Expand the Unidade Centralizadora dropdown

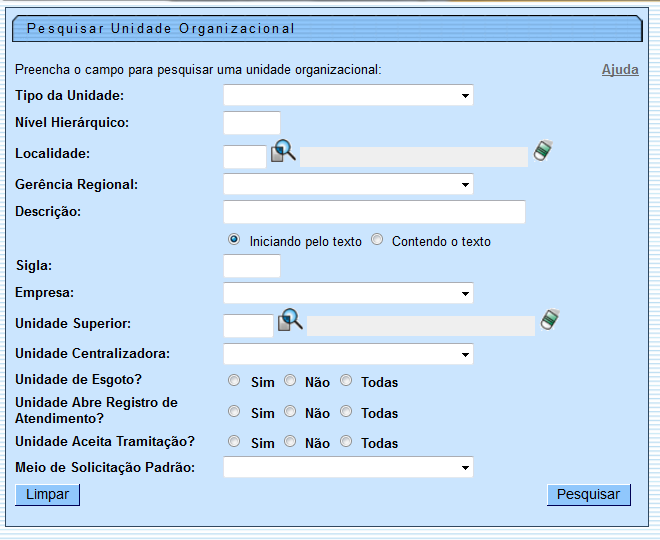tap(348, 354)
